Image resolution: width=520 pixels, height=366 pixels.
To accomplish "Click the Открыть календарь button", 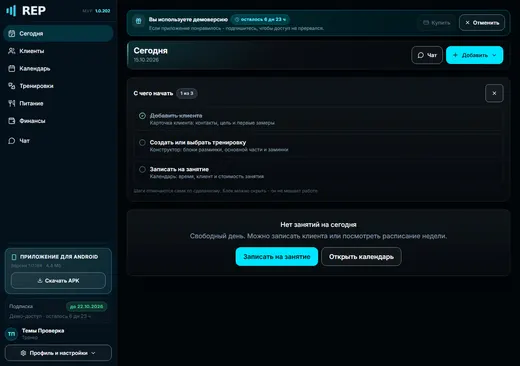I will (361, 257).
